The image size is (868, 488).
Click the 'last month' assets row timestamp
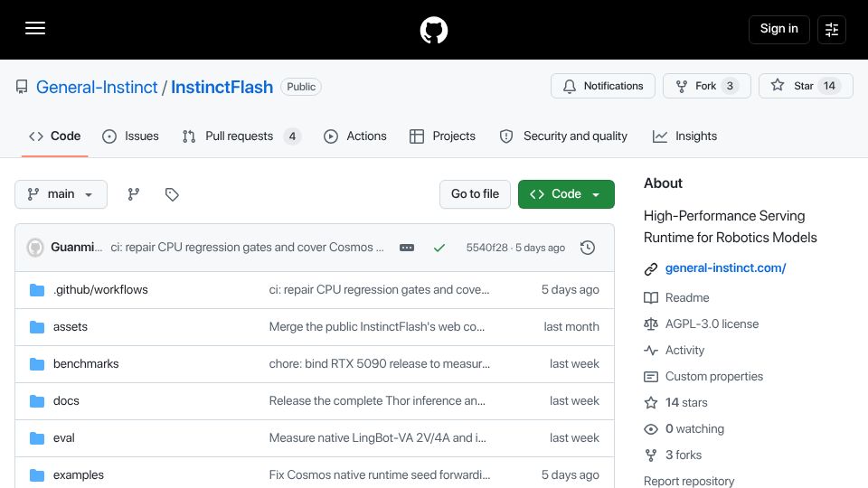click(x=571, y=327)
